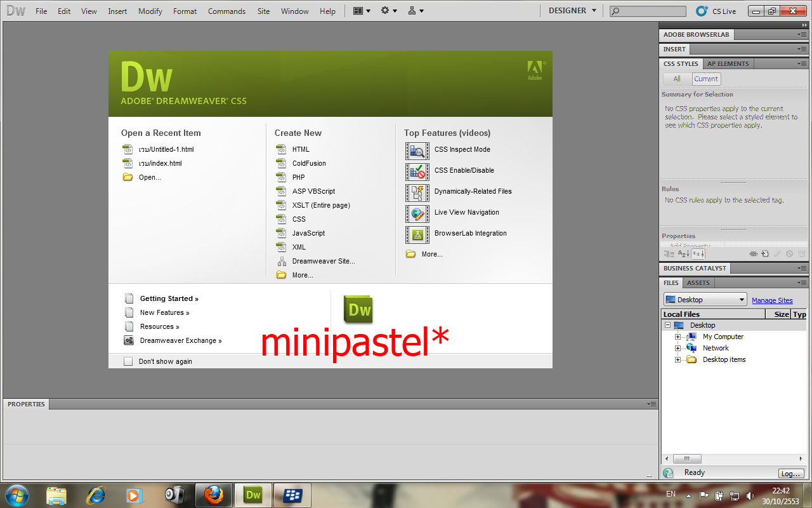812x508 pixels.
Task: Click the Desktop items folder icon
Action: coord(692,359)
